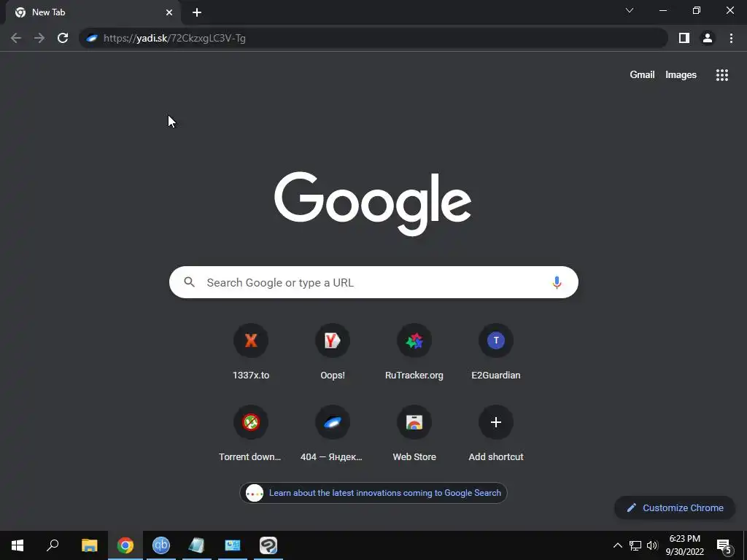Click the Gmail link

click(642, 75)
